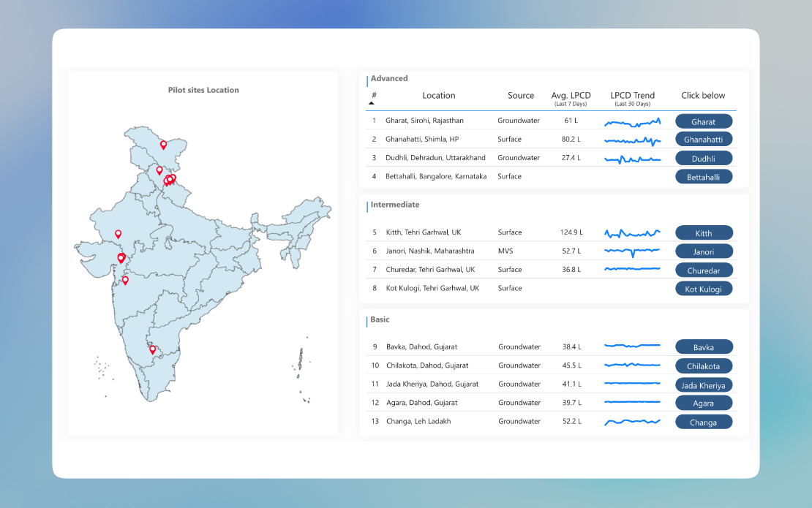Image resolution: width=812 pixels, height=508 pixels.
Task: Click the 'Basic' section heading
Action: coord(380,319)
